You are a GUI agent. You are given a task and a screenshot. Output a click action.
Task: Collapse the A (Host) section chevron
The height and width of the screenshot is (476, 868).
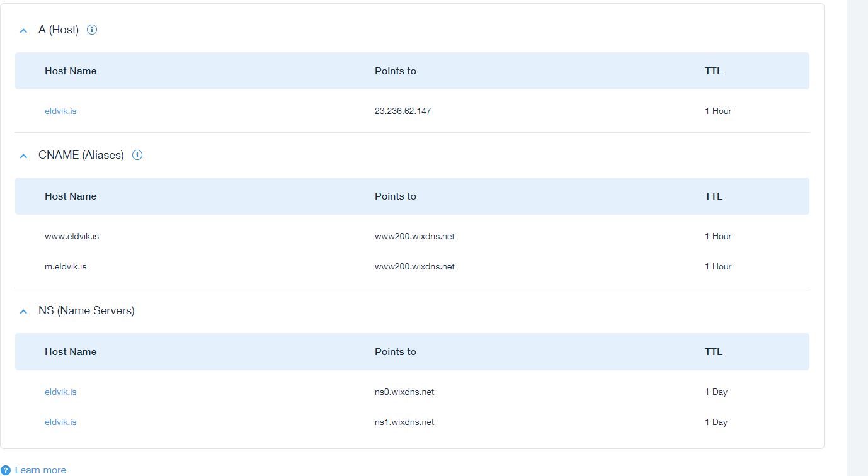[24, 30]
